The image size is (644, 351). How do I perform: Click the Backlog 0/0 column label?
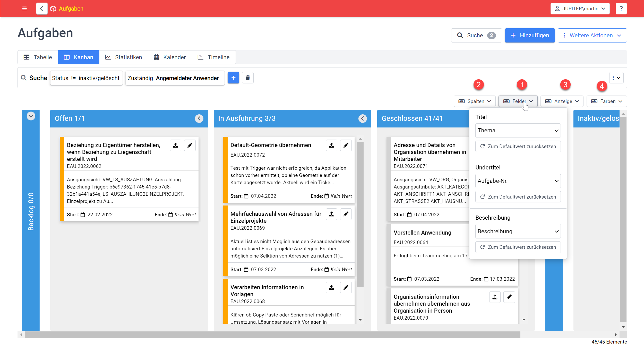tap(31, 211)
